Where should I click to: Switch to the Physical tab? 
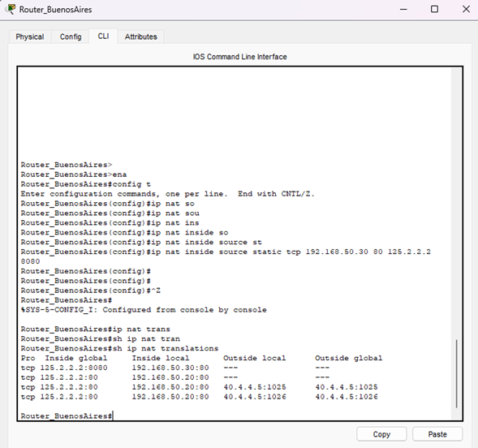[30, 37]
